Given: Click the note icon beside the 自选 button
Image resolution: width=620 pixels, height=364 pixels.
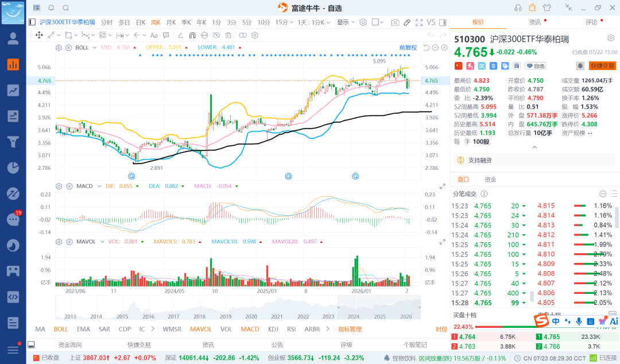Looking at the screenshot, I should point(517,66).
